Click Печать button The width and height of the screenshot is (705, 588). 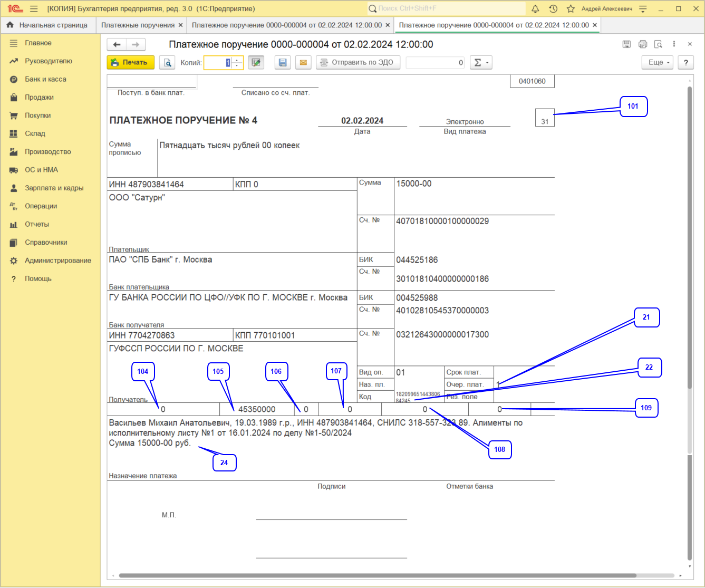131,63
